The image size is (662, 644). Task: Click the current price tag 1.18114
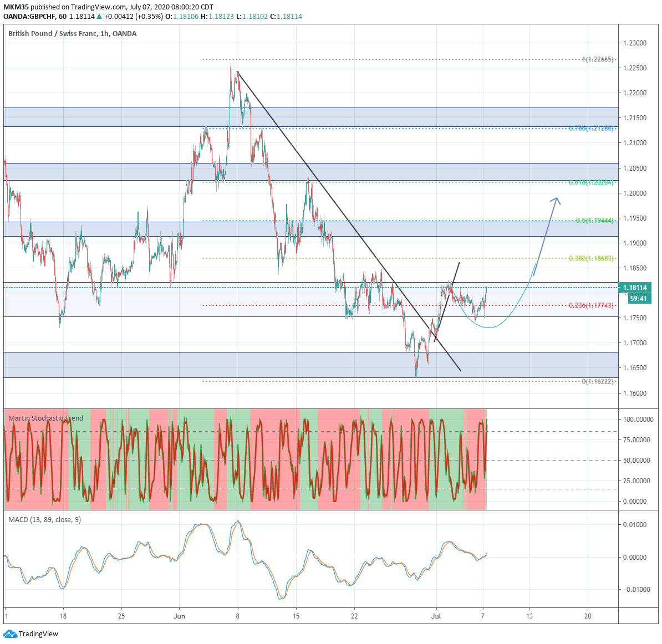[x=635, y=288]
